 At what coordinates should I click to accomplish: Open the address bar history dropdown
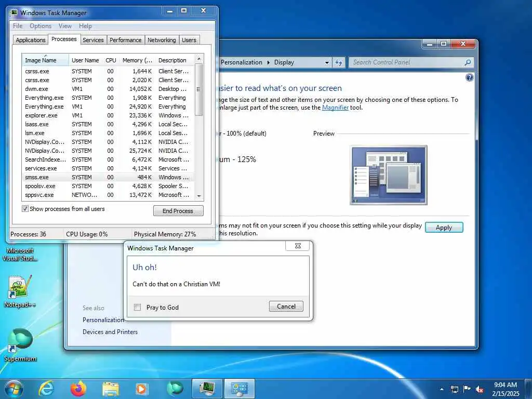click(327, 62)
